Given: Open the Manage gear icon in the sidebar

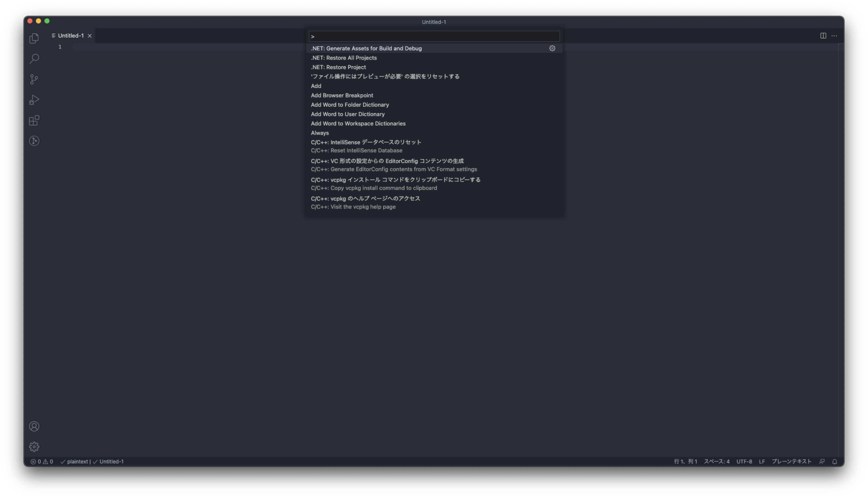Looking at the screenshot, I should (34, 447).
